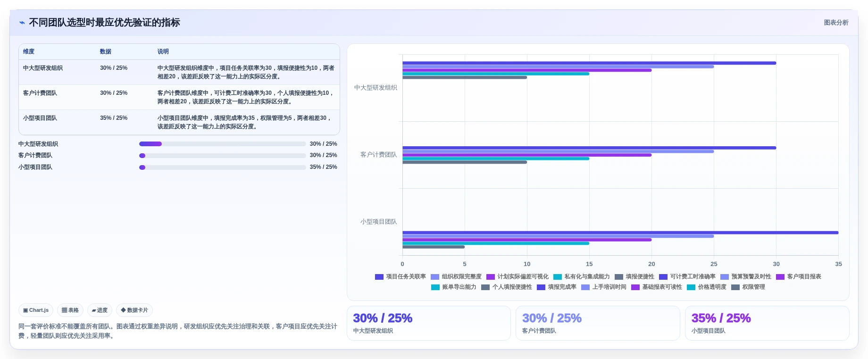
Task: Click the 小型项目团队 progress bar
Action: pyautogui.click(x=223, y=167)
